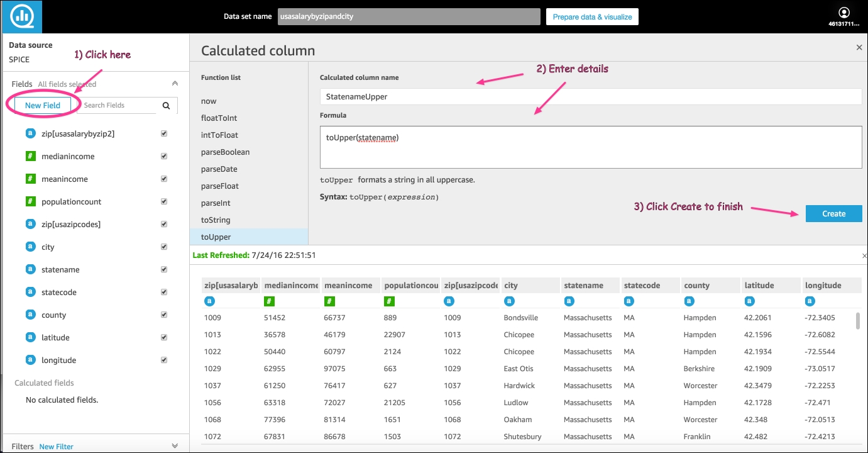Screen dimensions: 868x453
Task: Click Prepare data & visualize button
Action: click(x=592, y=17)
